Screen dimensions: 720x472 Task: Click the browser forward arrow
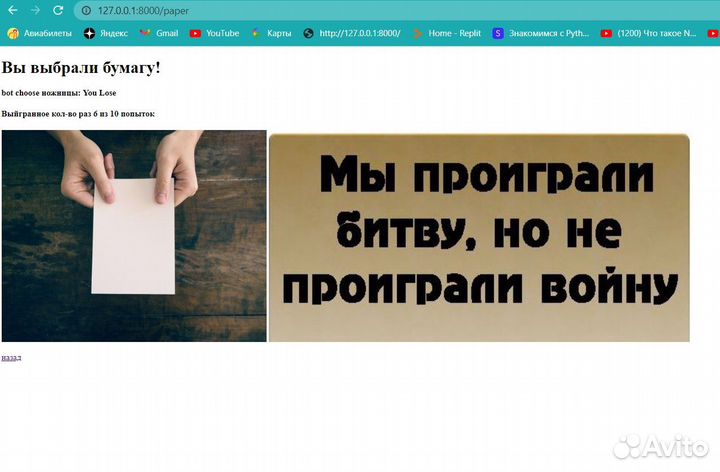coord(35,10)
